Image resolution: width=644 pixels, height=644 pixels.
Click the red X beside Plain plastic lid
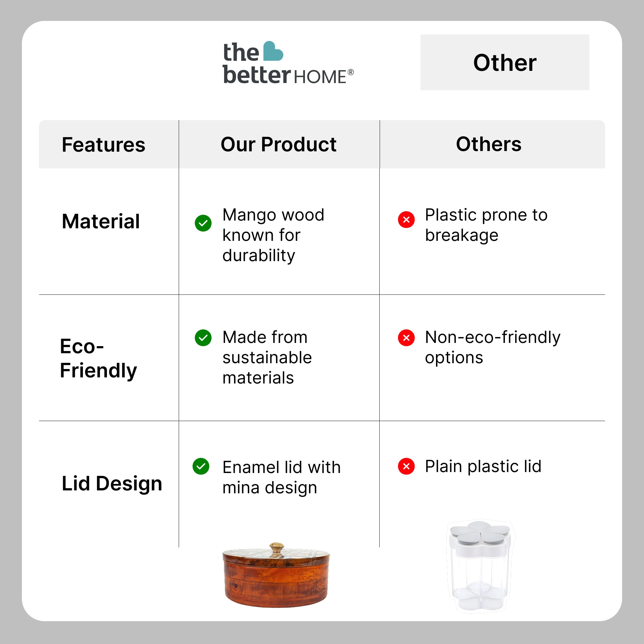click(x=406, y=466)
